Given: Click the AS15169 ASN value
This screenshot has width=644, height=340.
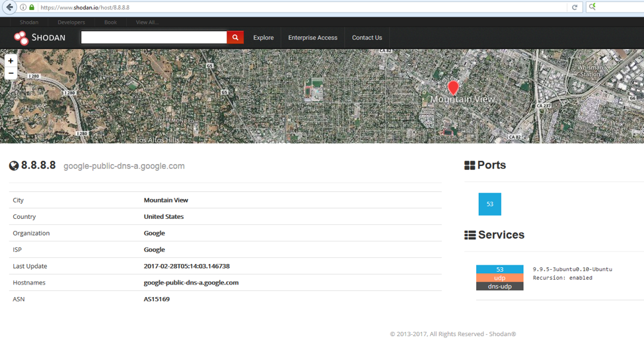Looking at the screenshot, I should (157, 299).
